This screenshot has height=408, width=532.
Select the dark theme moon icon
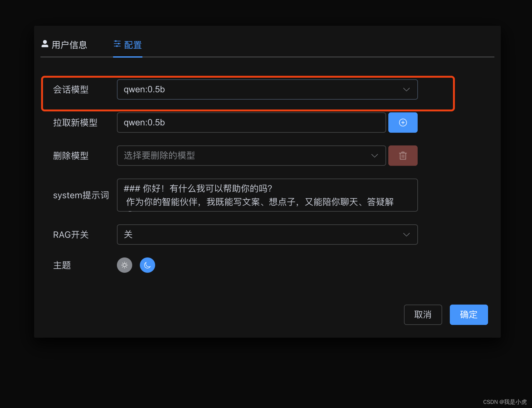147,265
